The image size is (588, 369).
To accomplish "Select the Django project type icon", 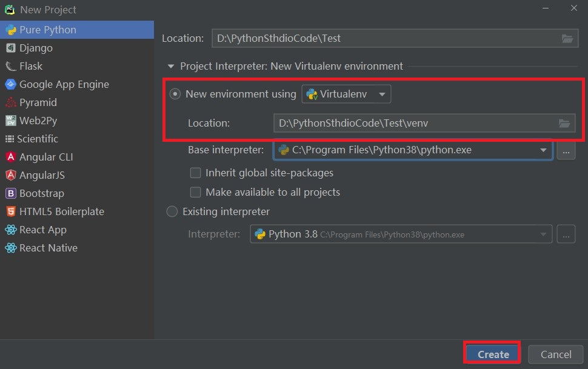I will click(x=10, y=48).
